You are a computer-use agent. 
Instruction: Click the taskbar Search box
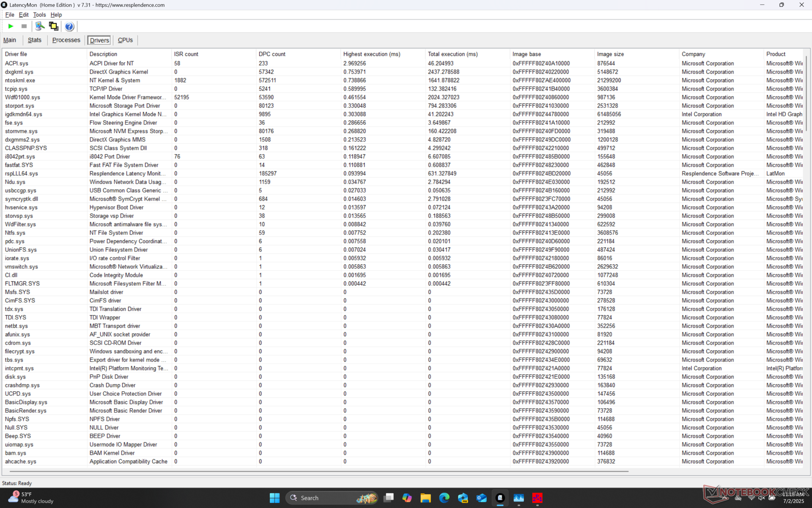click(332, 498)
